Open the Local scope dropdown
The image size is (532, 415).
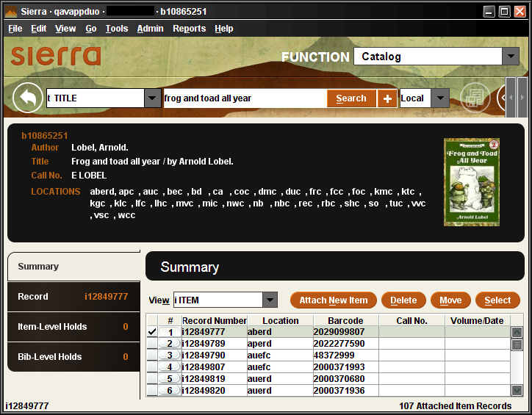click(440, 98)
